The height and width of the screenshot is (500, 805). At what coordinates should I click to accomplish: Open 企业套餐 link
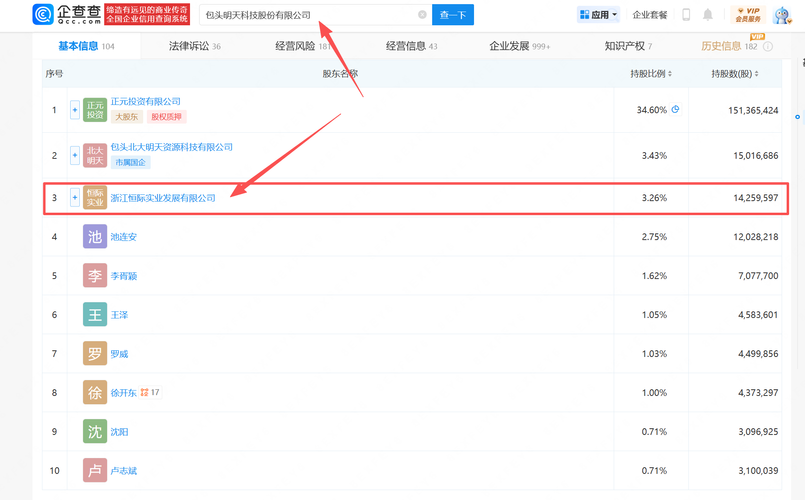click(649, 15)
